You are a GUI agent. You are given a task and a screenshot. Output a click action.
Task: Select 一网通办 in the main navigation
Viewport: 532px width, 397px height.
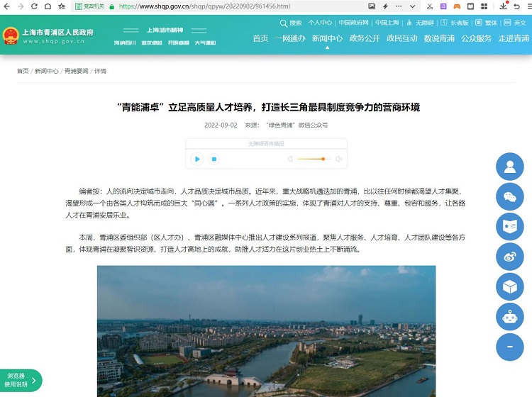[x=289, y=38]
